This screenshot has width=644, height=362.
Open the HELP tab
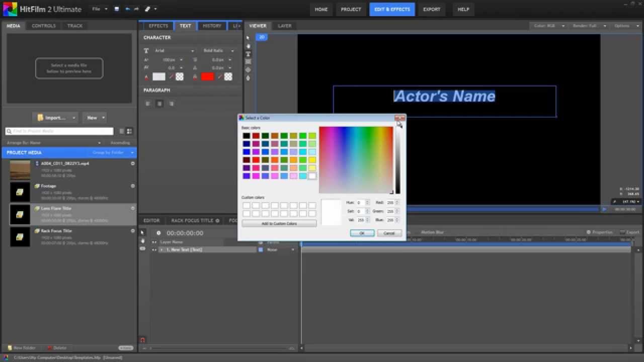pos(463,9)
